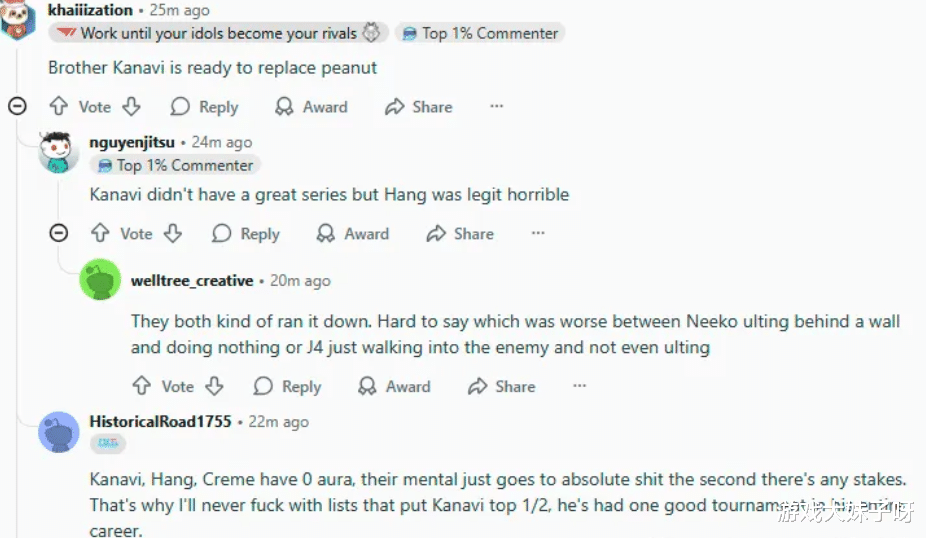Open more options on khaiiization's comment
Screen dimensions: 926x538
click(x=496, y=107)
